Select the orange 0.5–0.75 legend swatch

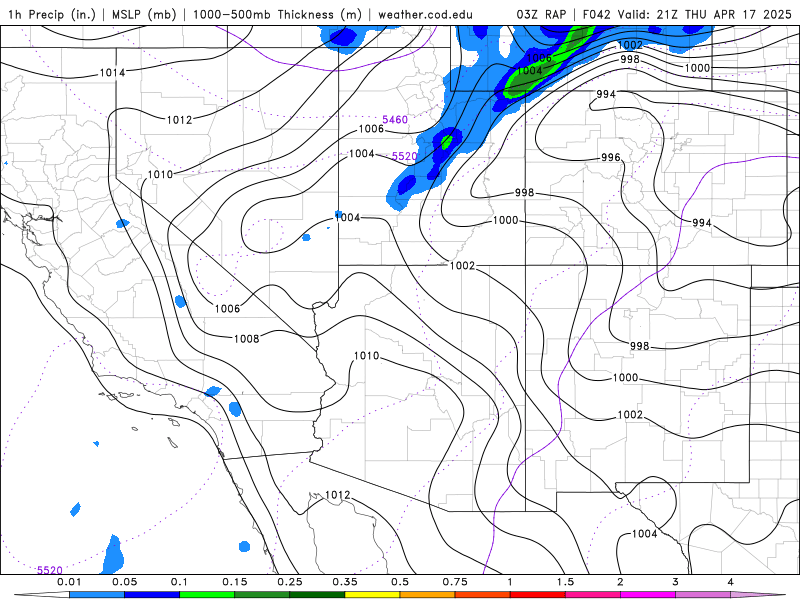428,595
